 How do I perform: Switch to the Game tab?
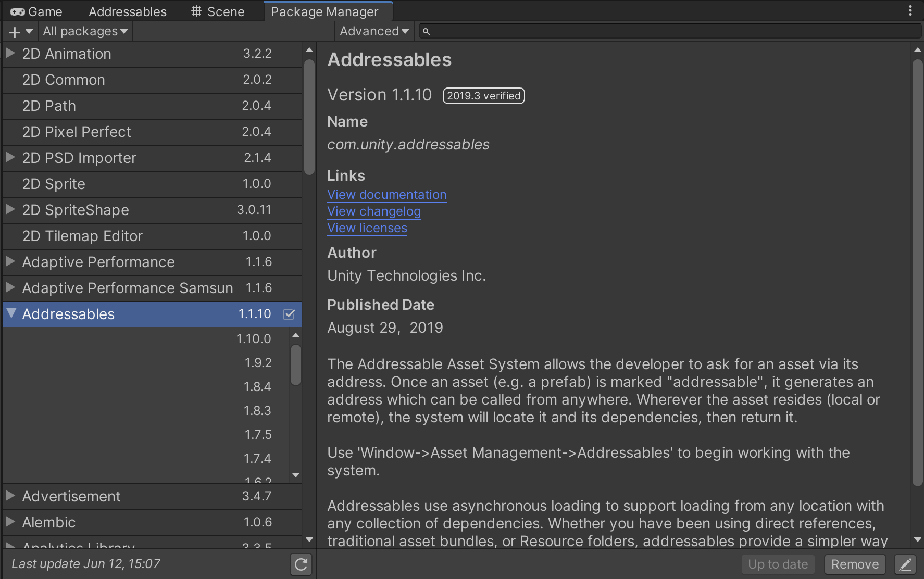click(36, 11)
